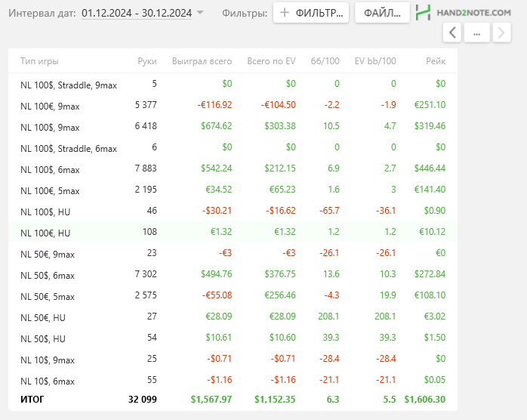
Task: Click rake cell €141.40
Action: pos(430,190)
